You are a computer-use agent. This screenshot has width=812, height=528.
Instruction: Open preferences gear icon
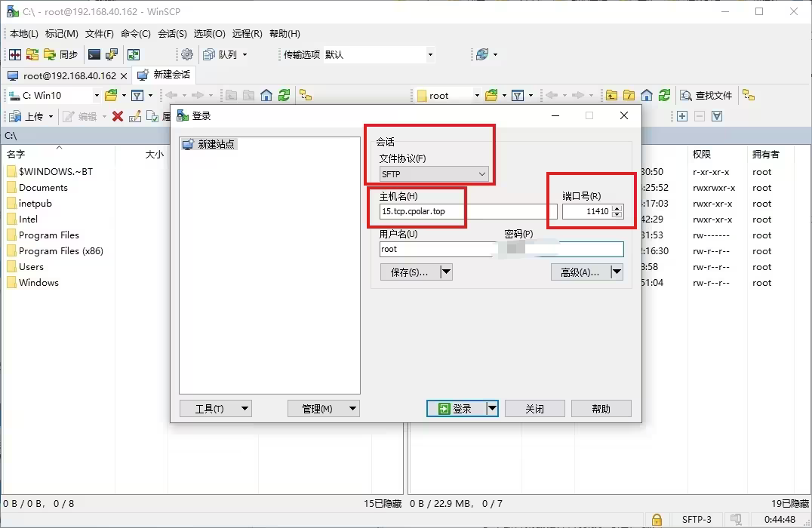coord(187,54)
